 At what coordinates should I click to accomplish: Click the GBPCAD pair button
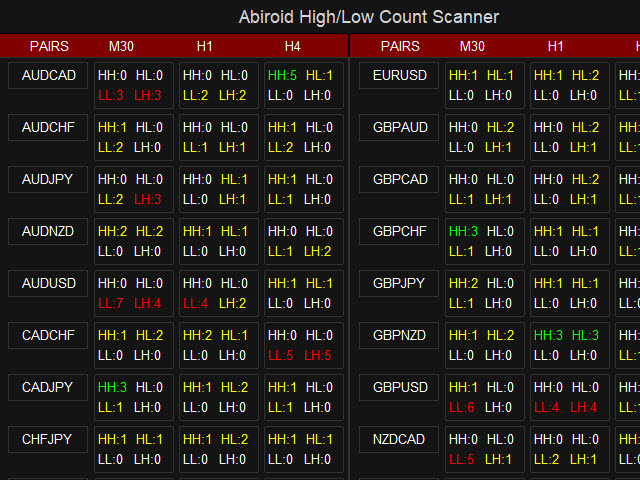click(x=399, y=179)
